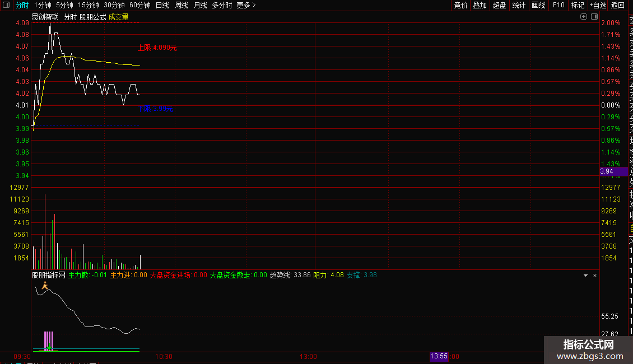The image size is (633, 364).
Task: Click the 大盘资金进场: 0.00 value
Action: click(179, 275)
